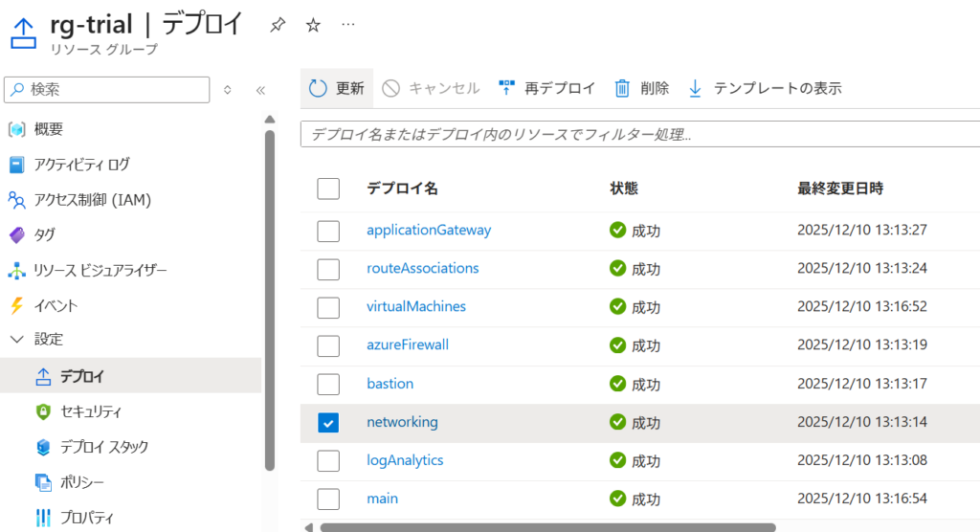Toggle the select-all header checkbox
The height and width of the screenshot is (532, 980).
click(x=328, y=188)
